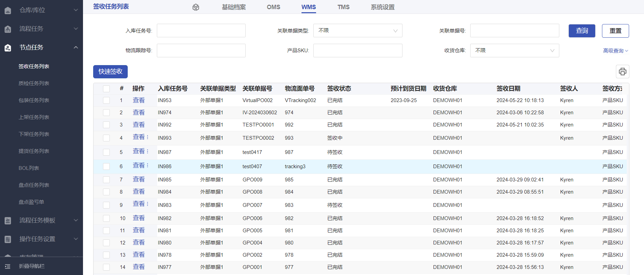
Task: Open 上架任务列表 in sidebar
Action: pyautogui.click(x=34, y=117)
